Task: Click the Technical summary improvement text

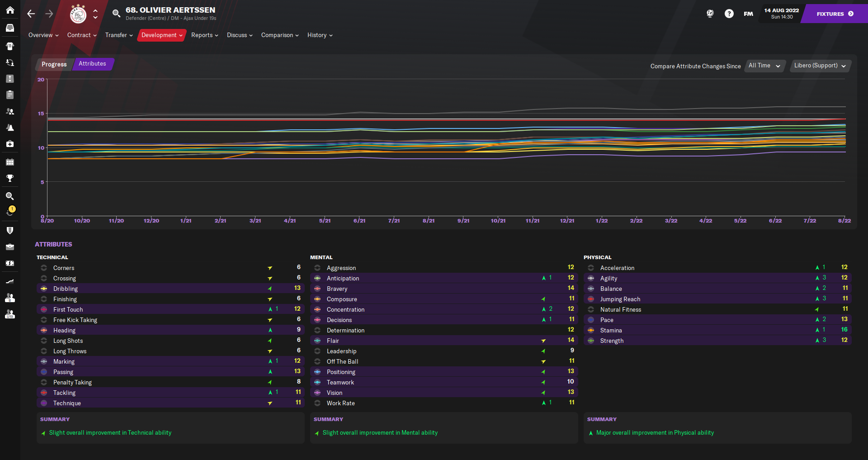Action: pos(110,433)
